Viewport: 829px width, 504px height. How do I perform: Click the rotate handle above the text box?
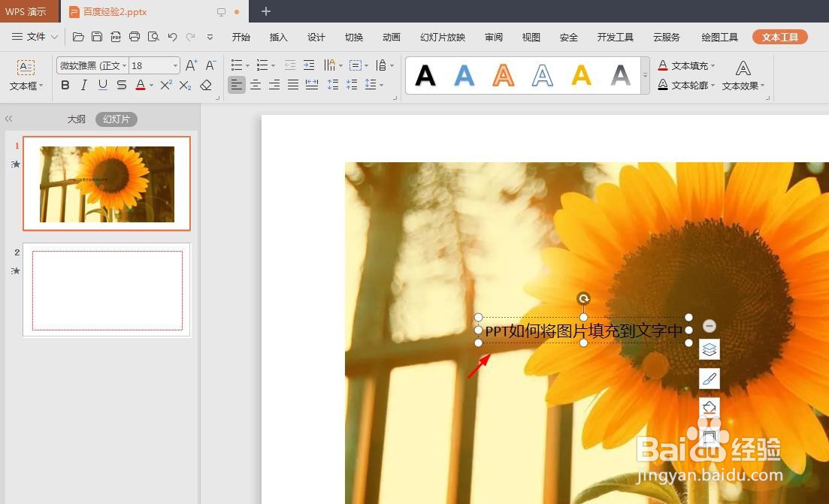pos(583,298)
